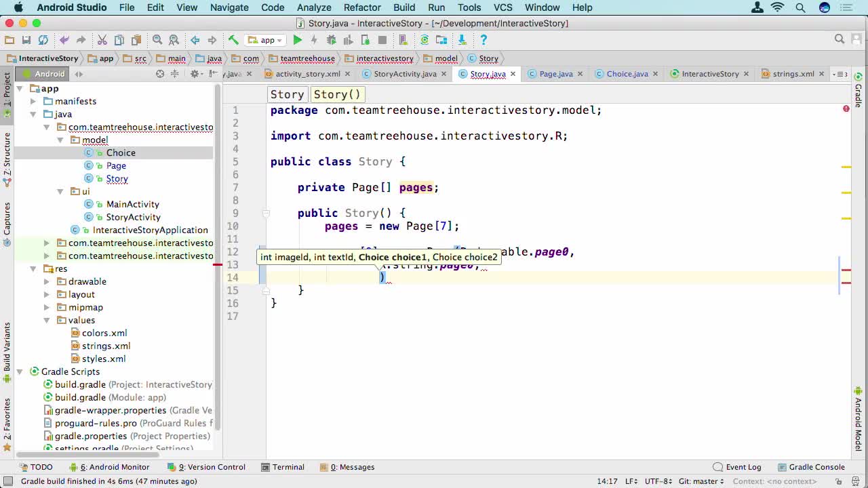Click the Search Everywhere magnifier icon

[x=840, y=39]
